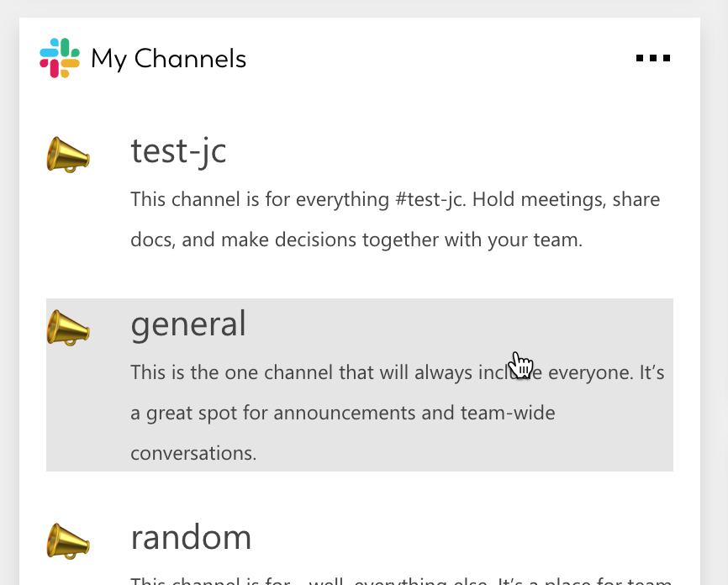Click the "My Channels" heading
Screen dimensions: 728x585
pos(168,58)
